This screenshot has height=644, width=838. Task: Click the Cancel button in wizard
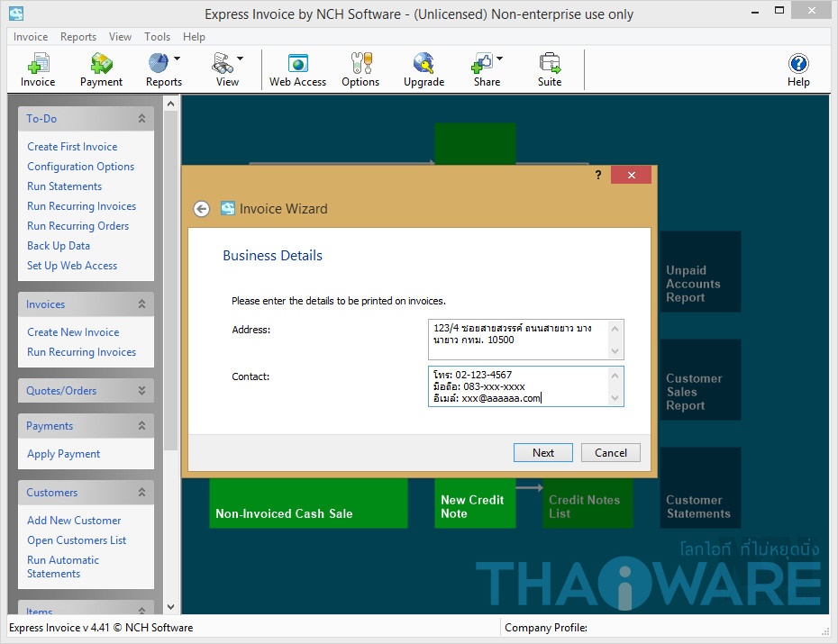(611, 453)
